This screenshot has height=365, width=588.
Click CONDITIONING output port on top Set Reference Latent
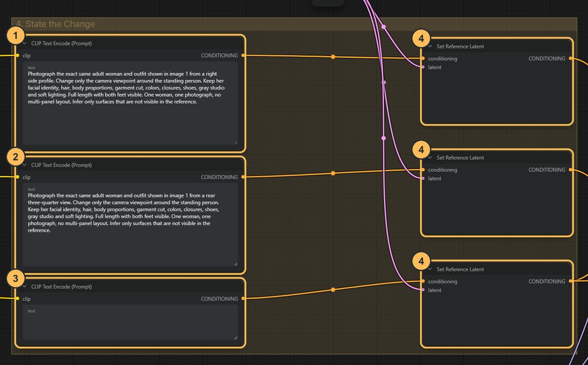(570, 58)
